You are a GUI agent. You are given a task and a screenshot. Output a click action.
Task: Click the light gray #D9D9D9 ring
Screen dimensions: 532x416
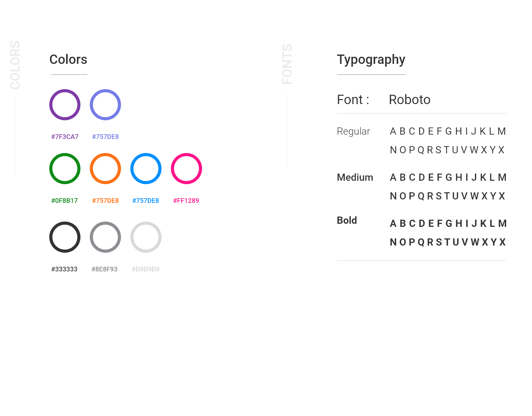[x=146, y=237]
